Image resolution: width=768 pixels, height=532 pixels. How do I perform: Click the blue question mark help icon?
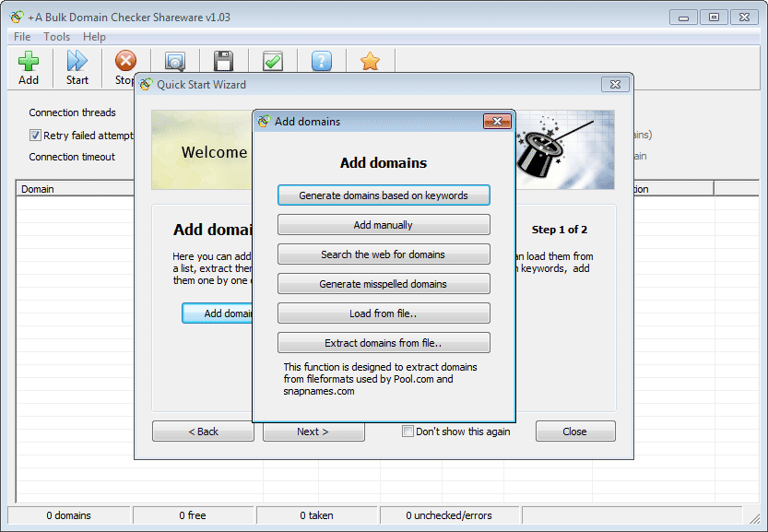[321, 61]
